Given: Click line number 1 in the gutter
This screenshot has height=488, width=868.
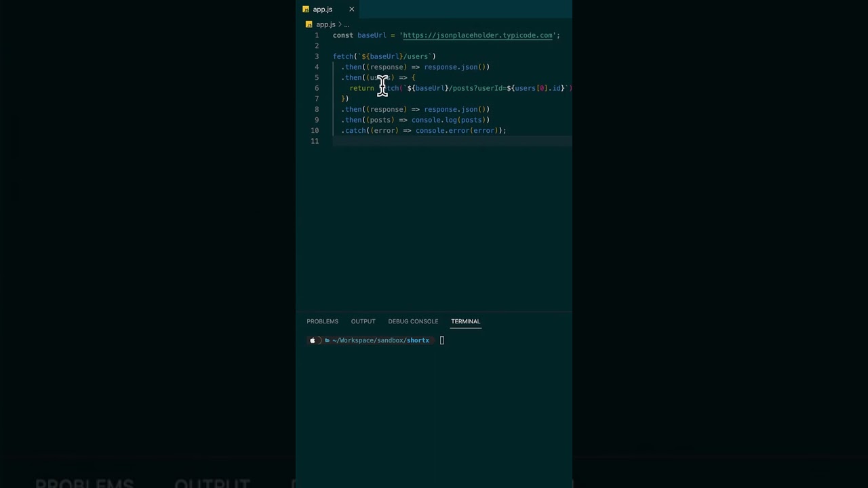Looking at the screenshot, I should (x=317, y=35).
